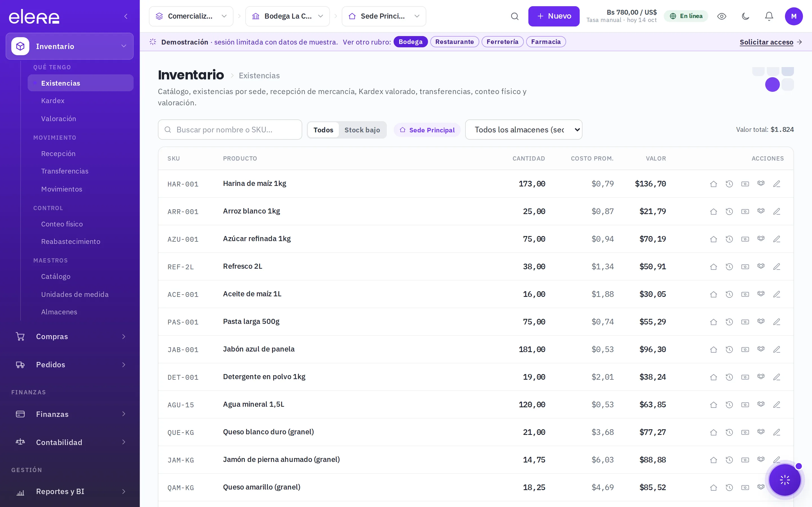Image resolution: width=812 pixels, height=507 pixels.
Task: Open Kardex from the sidebar menu
Action: click(53, 101)
